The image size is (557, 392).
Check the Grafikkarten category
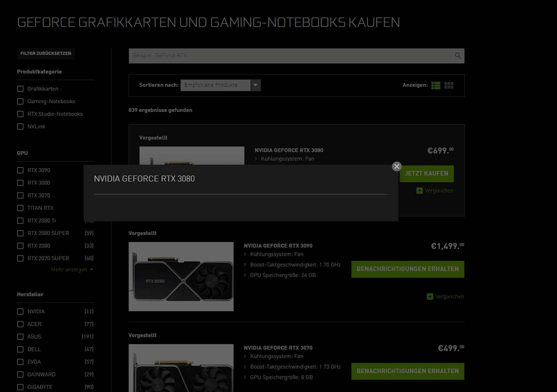click(20, 89)
